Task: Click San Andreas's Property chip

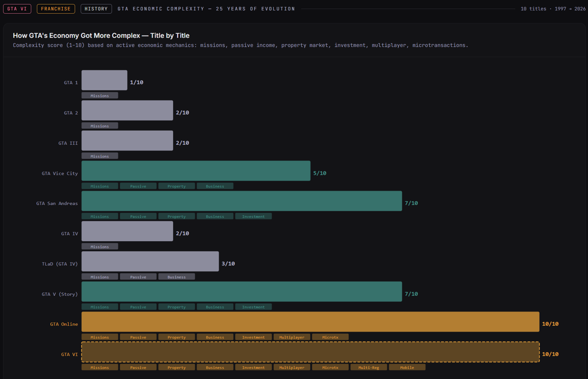Action: click(177, 216)
